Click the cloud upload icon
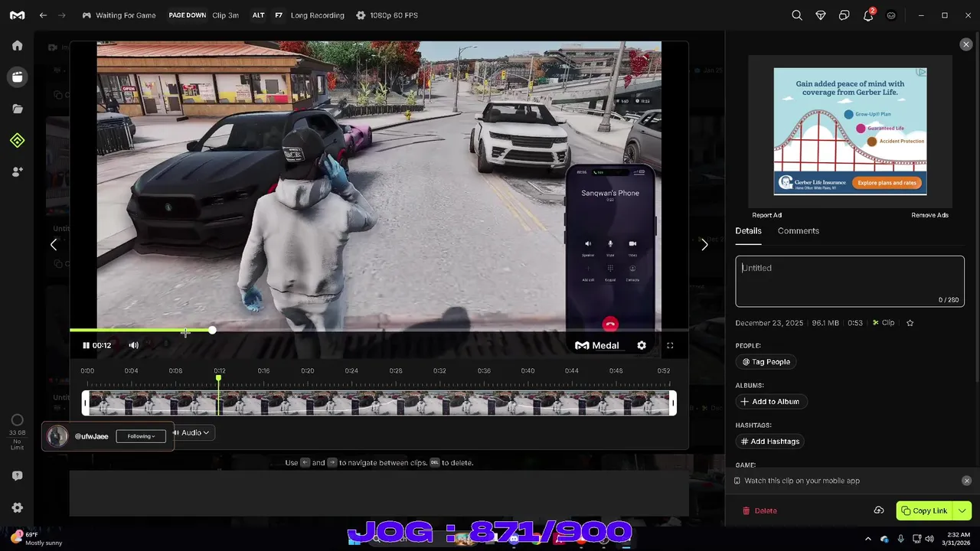Screen dimensions: 980x551 879,510
